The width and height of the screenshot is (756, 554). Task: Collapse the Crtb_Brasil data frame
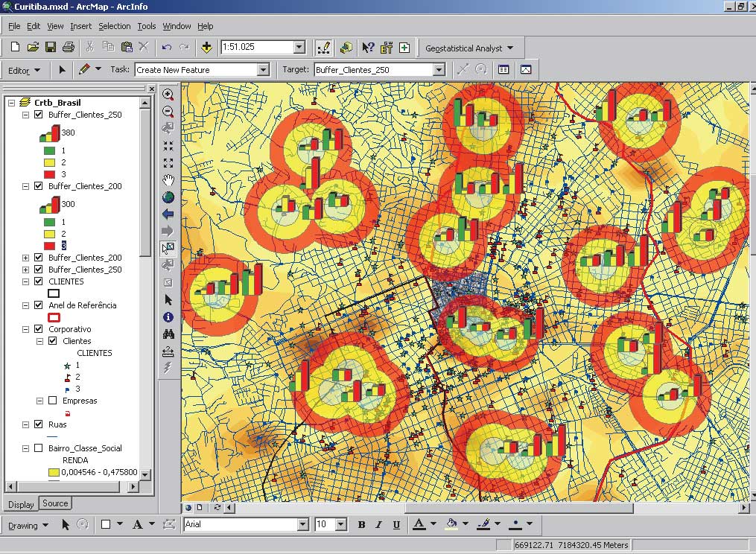point(12,103)
